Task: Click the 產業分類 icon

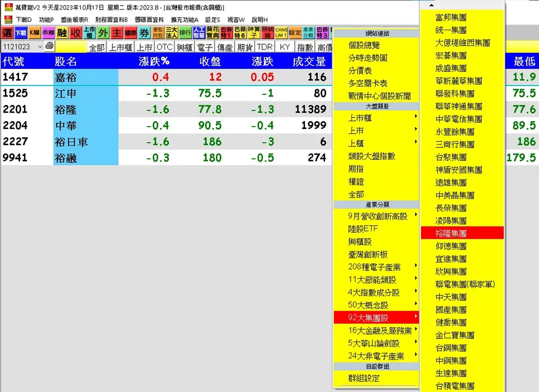Action: [x=309, y=33]
